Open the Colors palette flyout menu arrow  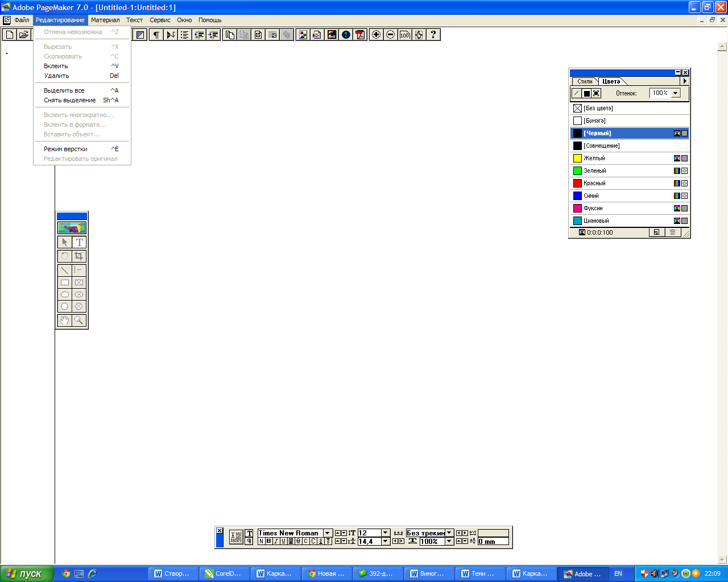point(685,81)
